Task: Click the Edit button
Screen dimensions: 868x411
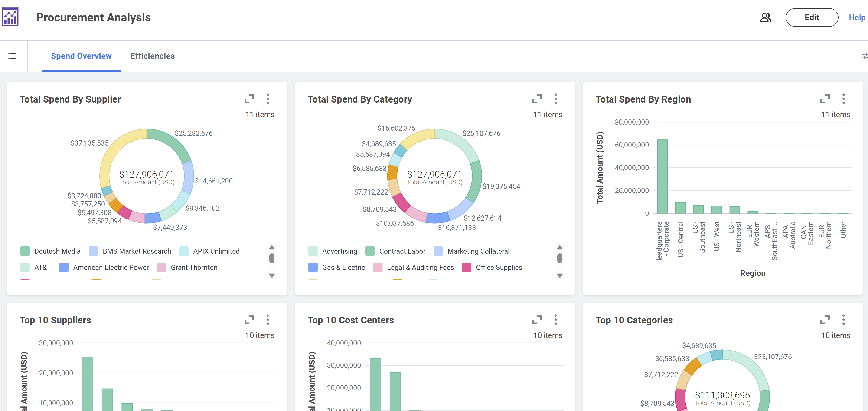Action: pyautogui.click(x=812, y=17)
